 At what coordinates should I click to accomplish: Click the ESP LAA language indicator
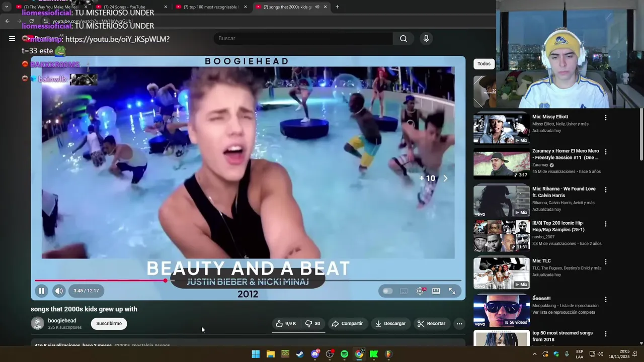tap(580, 354)
